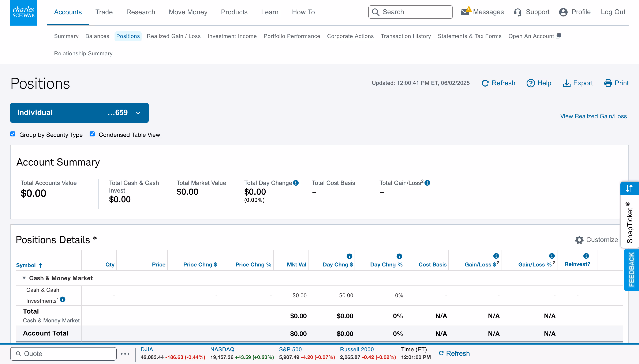
Task: Click SnapTicket arrows icon
Action: coord(629,189)
